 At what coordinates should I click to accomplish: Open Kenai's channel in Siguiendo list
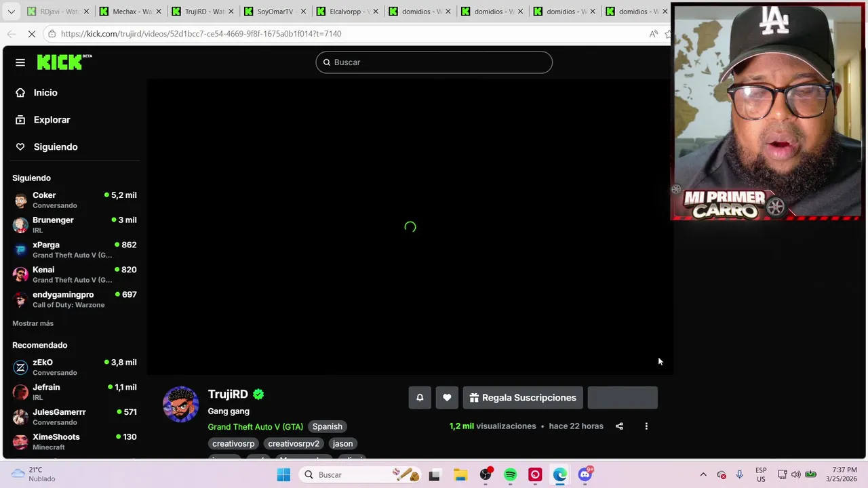[75, 274]
